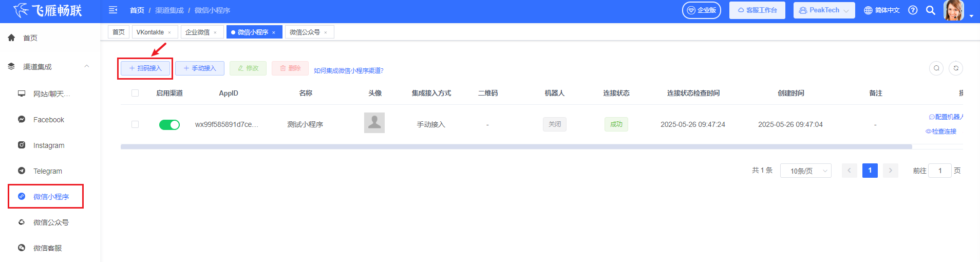Open Telegram channel in sidebar
The height and width of the screenshot is (262, 980).
click(x=48, y=171)
